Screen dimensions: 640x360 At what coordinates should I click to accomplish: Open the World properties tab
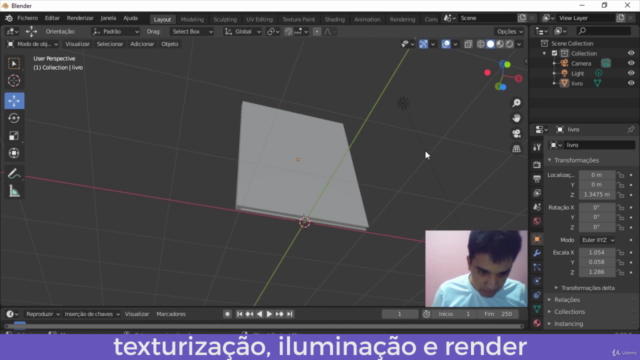click(537, 221)
